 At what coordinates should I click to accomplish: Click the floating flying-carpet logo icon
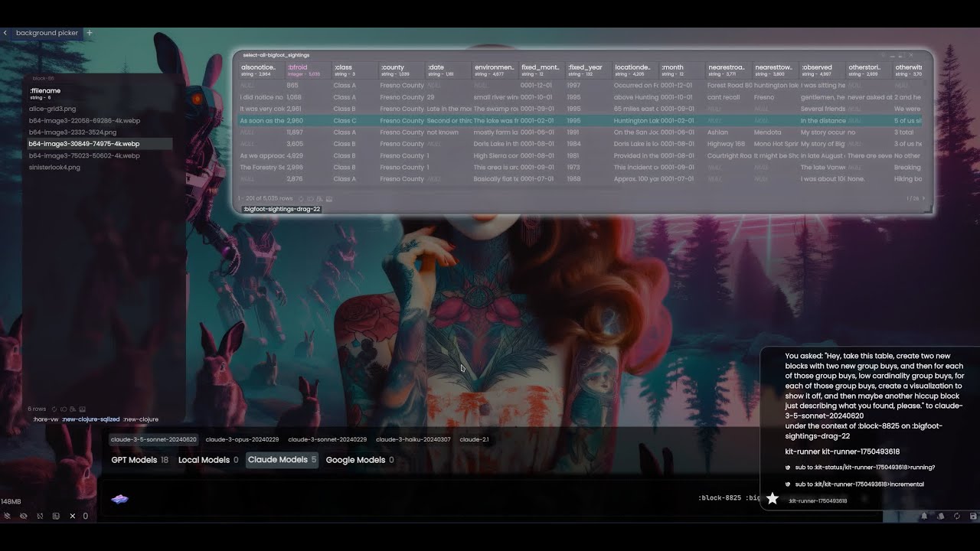point(119,499)
